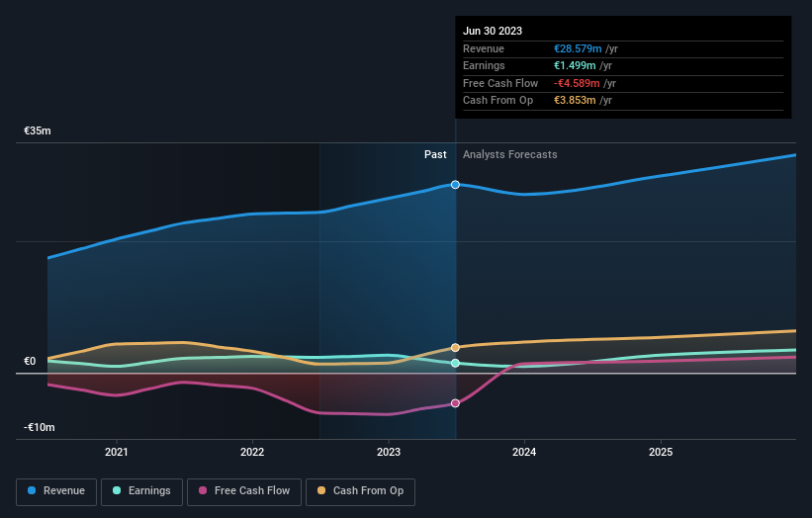Toggle the Cash From Op legend button
This screenshot has height=518, width=812.
click(x=360, y=491)
